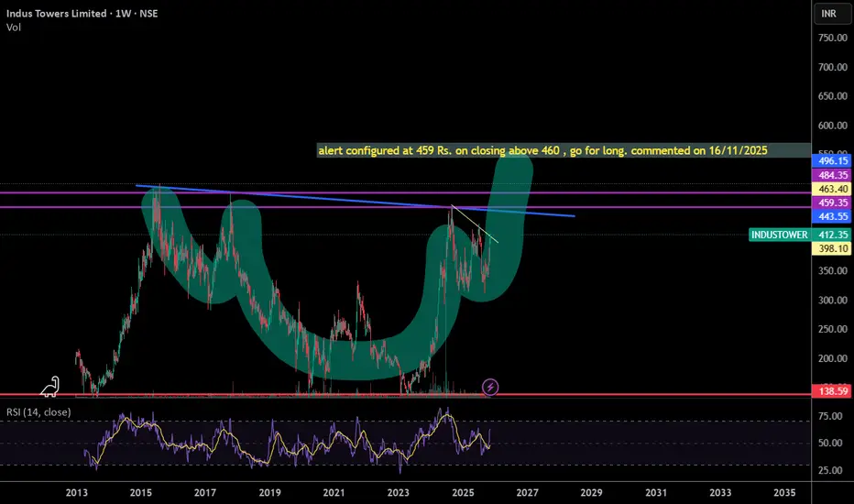Image resolution: width=854 pixels, height=504 pixels.
Task: Click the 2021 label on the time axis
Action: click(x=334, y=493)
